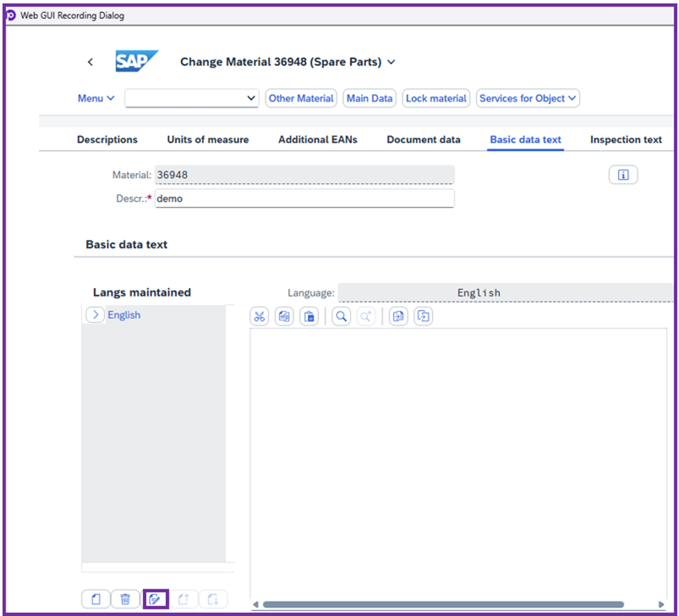
Task: Switch to the Units of measure tab
Action: pyautogui.click(x=208, y=139)
